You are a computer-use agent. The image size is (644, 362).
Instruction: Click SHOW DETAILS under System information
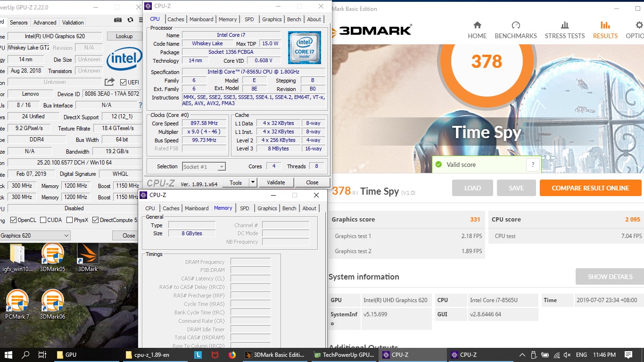(x=610, y=277)
